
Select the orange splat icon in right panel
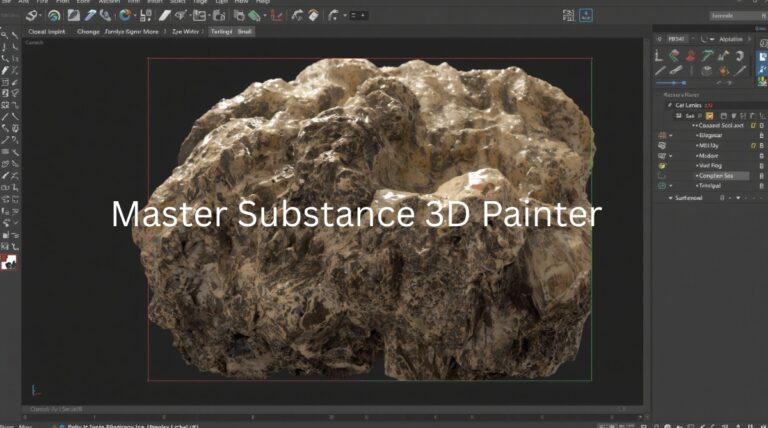(x=723, y=71)
